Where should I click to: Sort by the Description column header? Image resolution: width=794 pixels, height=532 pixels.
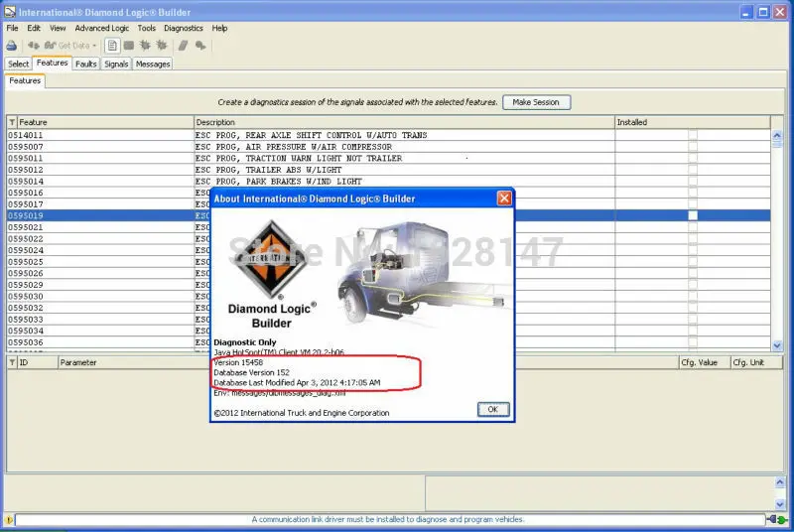click(404, 122)
